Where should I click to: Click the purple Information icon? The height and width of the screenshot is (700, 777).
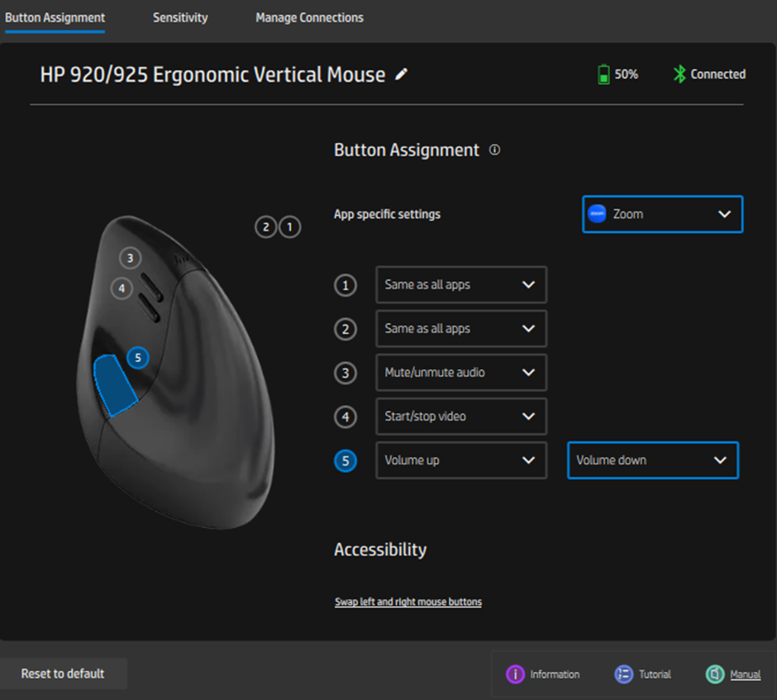515,674
